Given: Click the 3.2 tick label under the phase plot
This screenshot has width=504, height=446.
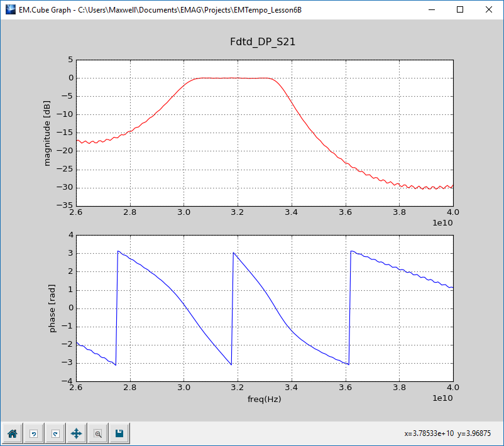Looking at the screenshot, I should [238, 388].
